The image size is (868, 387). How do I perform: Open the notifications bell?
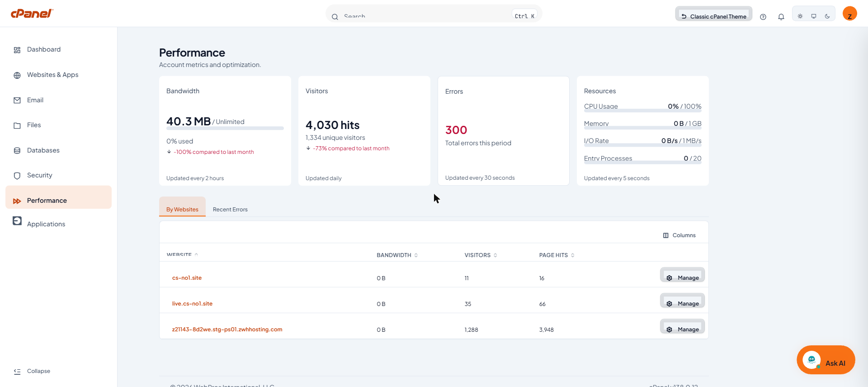(781, 17)
